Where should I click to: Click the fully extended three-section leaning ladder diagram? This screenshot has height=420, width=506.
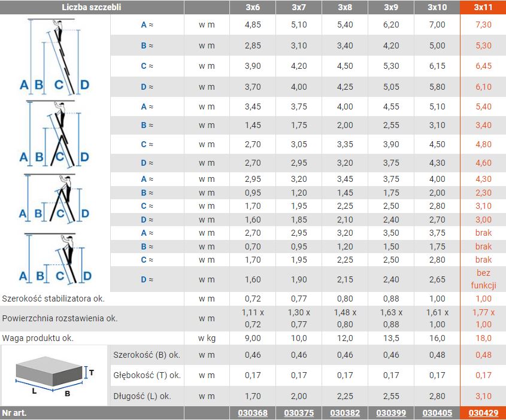[x=55, y=56]
